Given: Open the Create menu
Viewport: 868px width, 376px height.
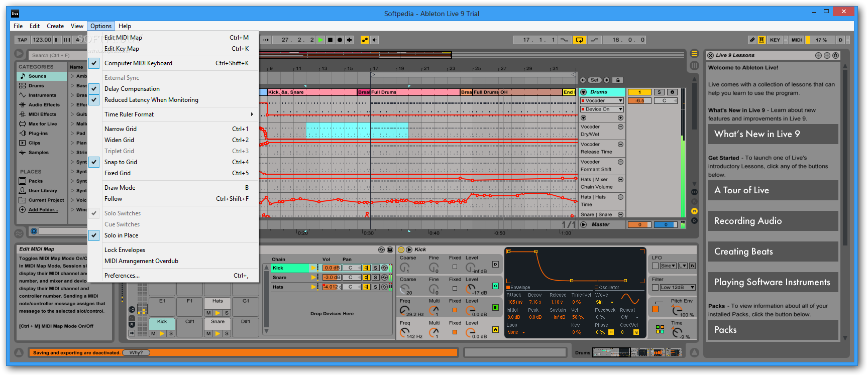Looking at the screenshot, I should [55, 26].
